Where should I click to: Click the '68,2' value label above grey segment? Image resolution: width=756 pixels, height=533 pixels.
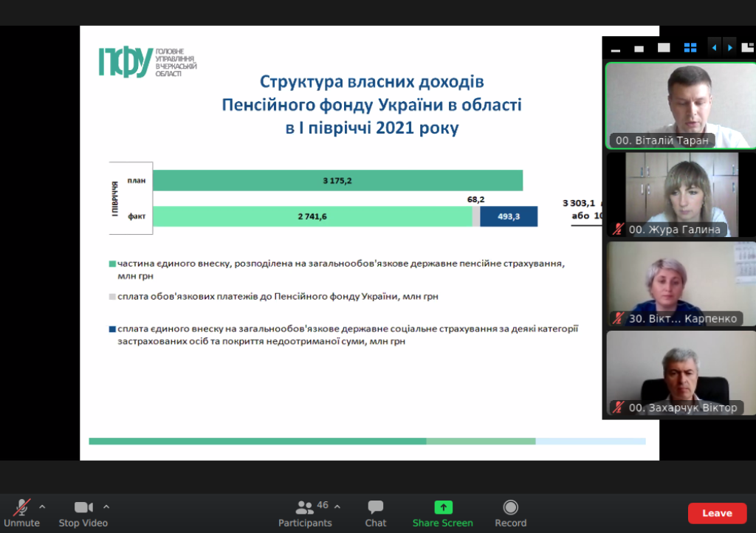(x=476, y=199)
